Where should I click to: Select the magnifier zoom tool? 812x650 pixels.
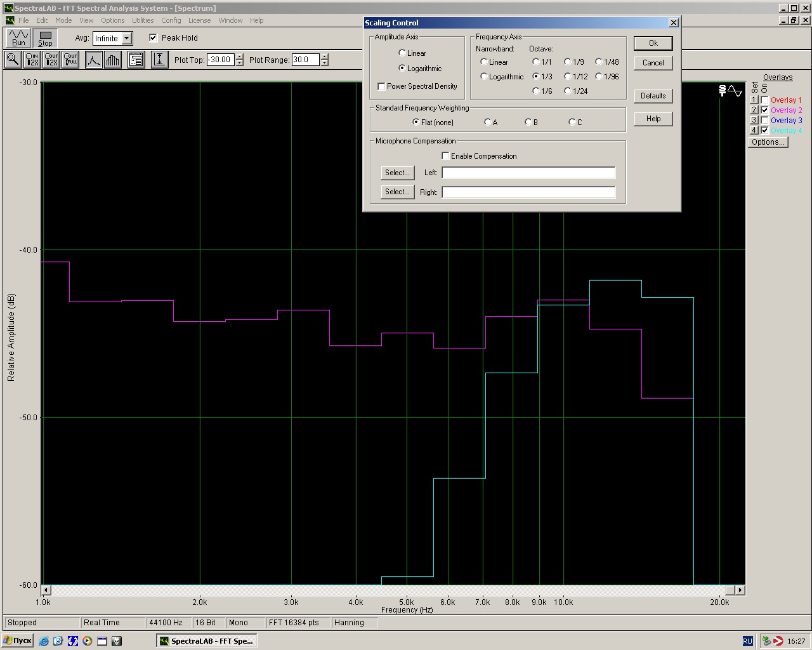click(x=13, y=60)
